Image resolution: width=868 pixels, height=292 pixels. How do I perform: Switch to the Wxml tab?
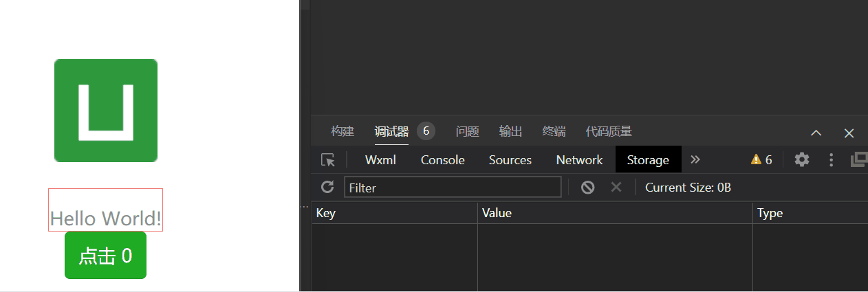pos(381,159)
